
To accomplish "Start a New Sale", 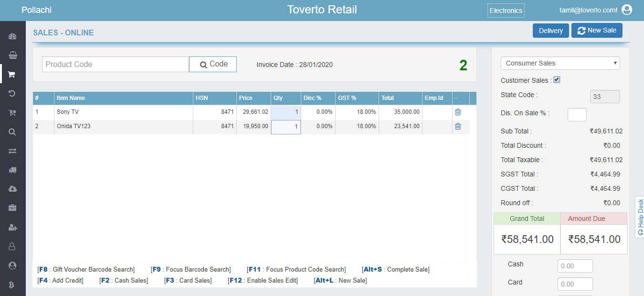I will 597,31.
